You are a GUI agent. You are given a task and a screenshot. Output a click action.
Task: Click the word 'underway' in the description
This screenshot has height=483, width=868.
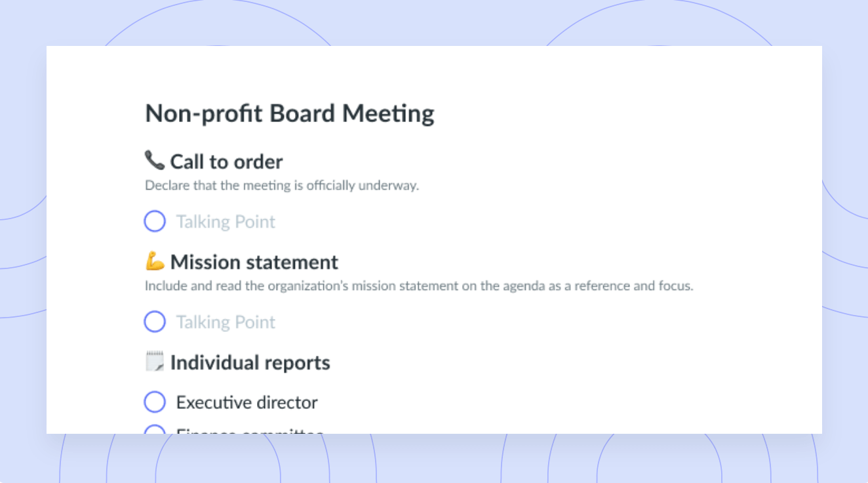(x=393, y=185)
